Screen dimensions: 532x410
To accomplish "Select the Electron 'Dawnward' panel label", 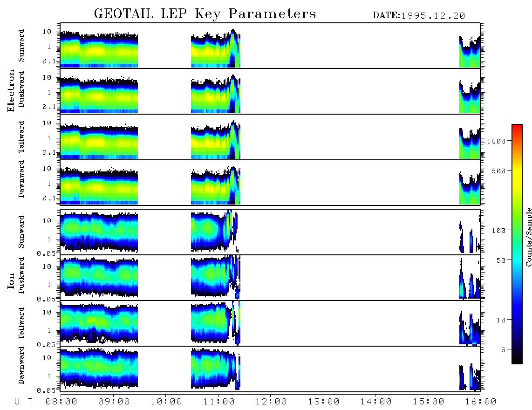I will (21, 179).
